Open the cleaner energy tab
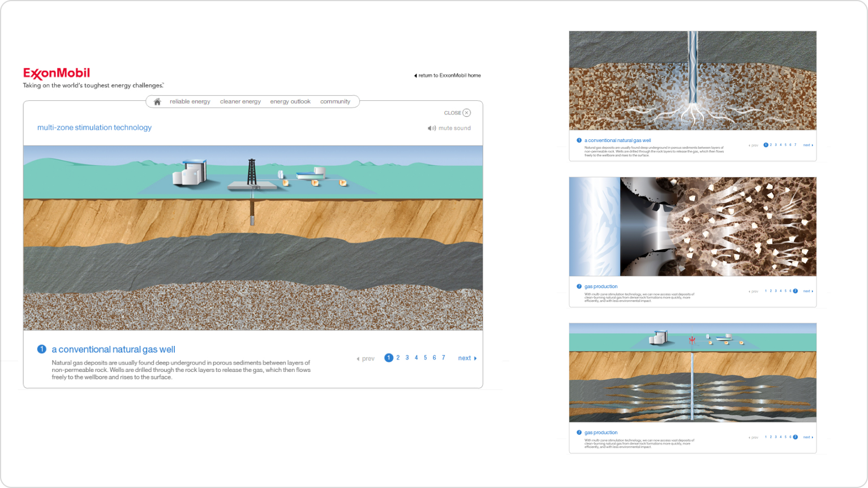This screenshot has width=868, height=488. (x=240, y=101)
